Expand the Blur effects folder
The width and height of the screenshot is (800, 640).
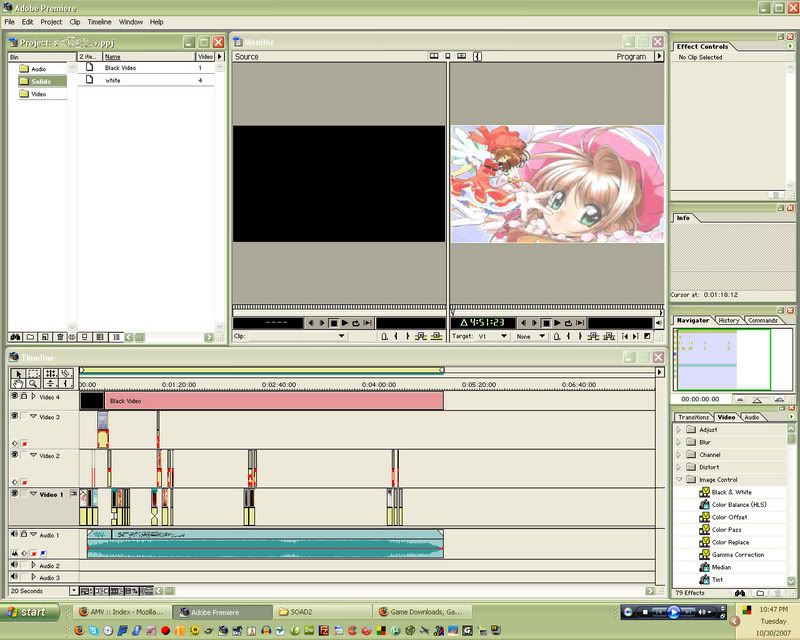pyautogui.click(x=679, y=442)
